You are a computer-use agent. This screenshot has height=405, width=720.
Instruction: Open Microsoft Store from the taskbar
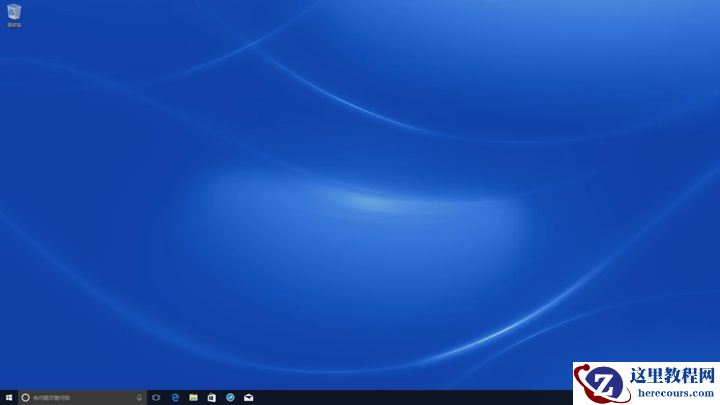pos(212,398)
